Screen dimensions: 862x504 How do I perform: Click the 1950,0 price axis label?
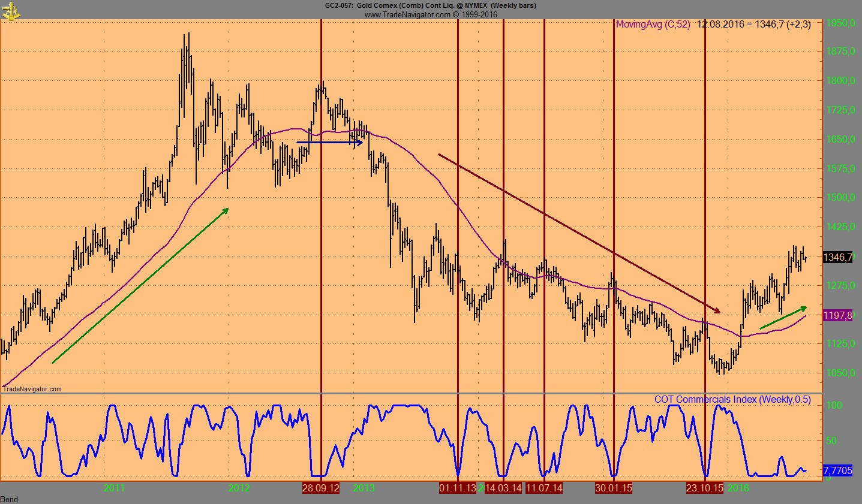click(839, 23)
